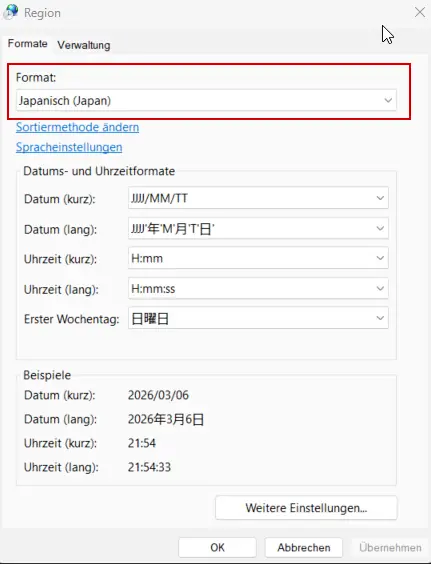The height and width of the screenshot is (564, 431).
Task: Confirm with the OK button
Action: (x=217, y=547)
